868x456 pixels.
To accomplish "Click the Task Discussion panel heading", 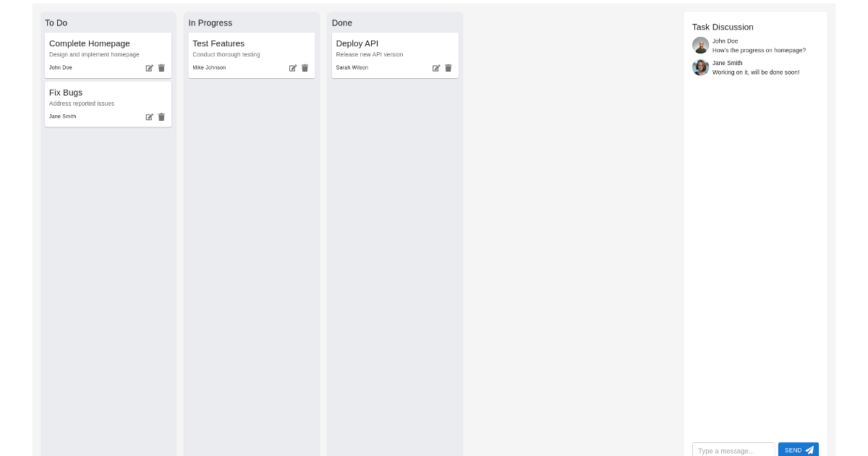I will coord(722,27).
